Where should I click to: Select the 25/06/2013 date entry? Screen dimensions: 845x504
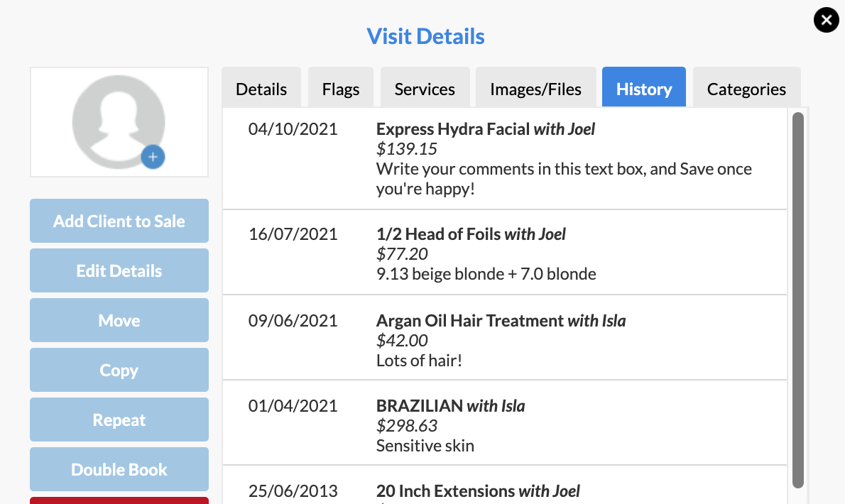coord(293,491)
